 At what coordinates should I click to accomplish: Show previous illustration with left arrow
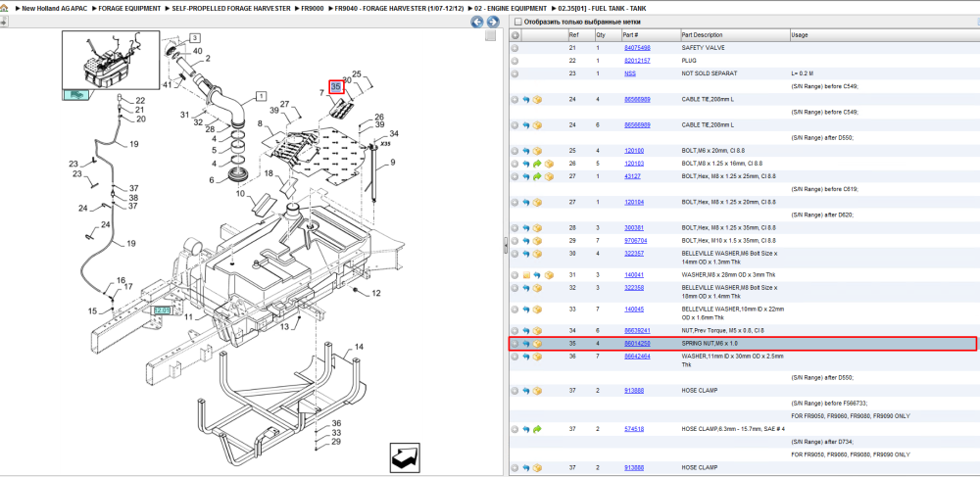point(477,22)
